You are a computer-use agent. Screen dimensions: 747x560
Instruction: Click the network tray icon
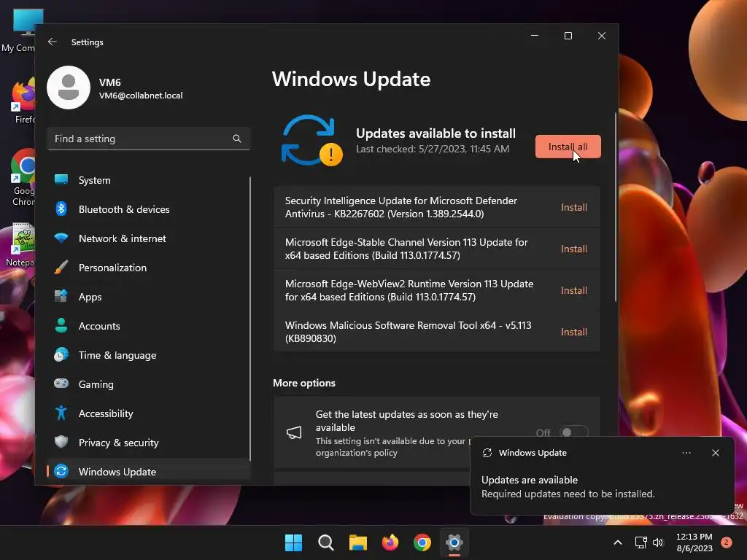pyautogui.click(x=640, y=542)
